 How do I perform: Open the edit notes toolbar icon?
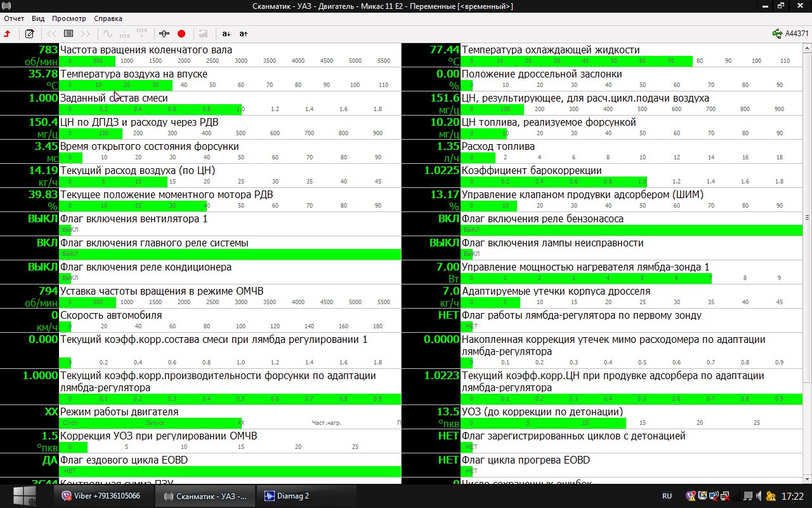coord(29,34)
